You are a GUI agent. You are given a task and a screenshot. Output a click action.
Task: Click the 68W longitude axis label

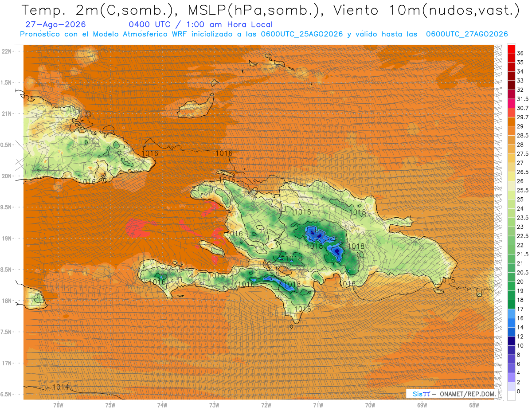pyautogui.click(x=474, y=405)
